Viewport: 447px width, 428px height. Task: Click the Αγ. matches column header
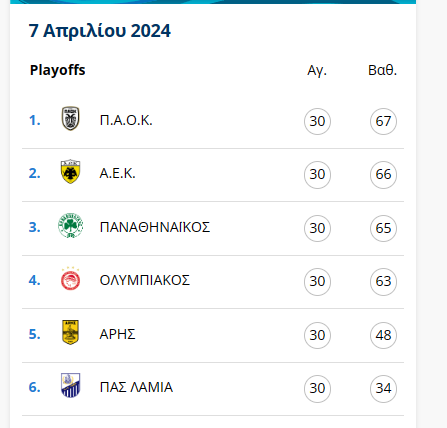click(317, 71)
